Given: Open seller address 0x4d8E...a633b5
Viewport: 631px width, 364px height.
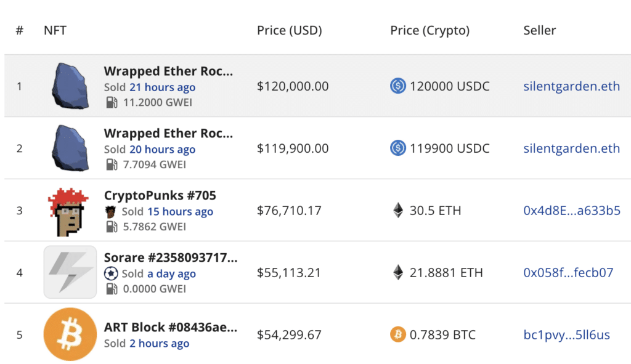Looking at the screenshot, I should pos(571,211).
